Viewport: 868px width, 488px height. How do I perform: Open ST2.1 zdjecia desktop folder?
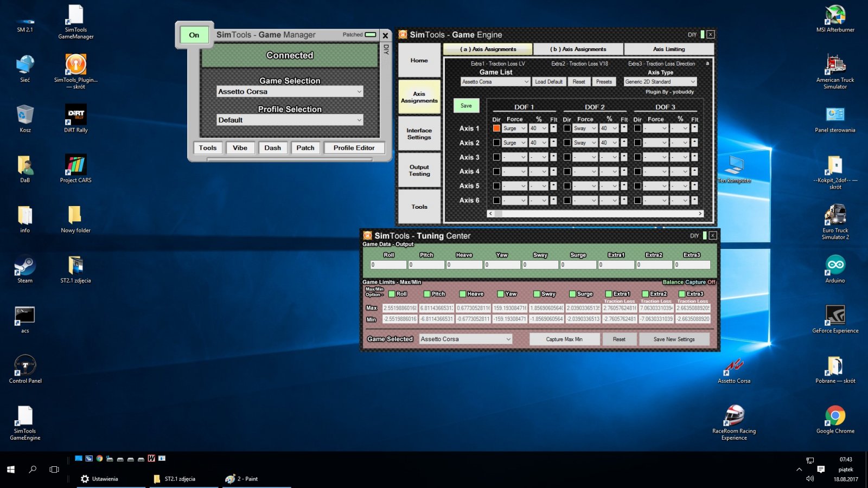[75, 269]
